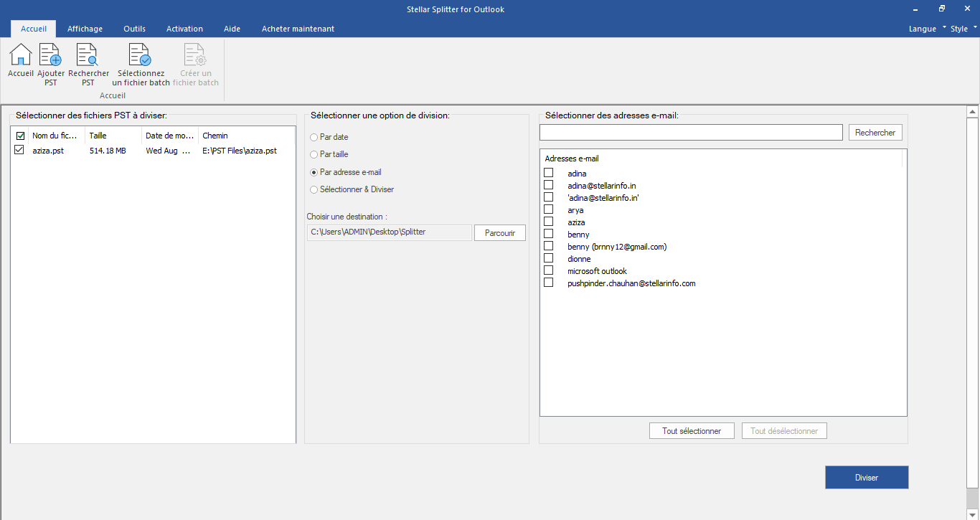Click the Parcourir button
This screenshot has width=980, height=520.
(x=500, y=233)
